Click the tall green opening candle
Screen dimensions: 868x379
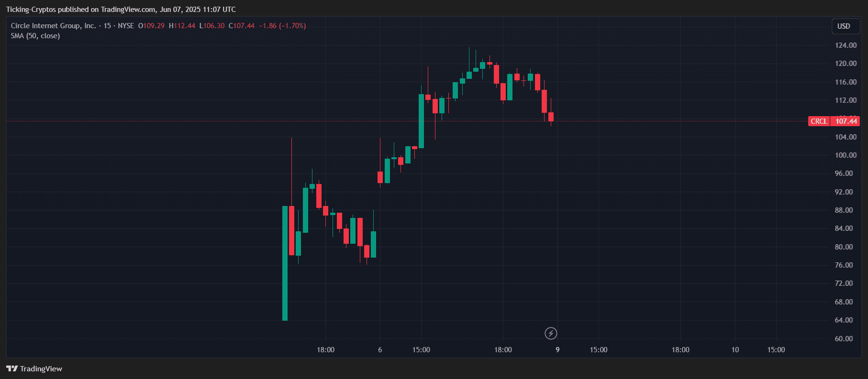[285, 263]
